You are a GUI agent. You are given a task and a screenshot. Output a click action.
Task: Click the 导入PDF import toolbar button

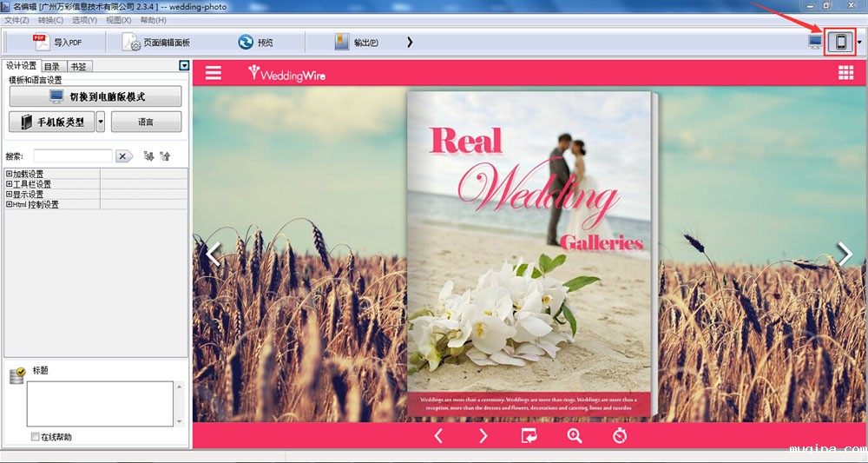click(x=58, y=42)
